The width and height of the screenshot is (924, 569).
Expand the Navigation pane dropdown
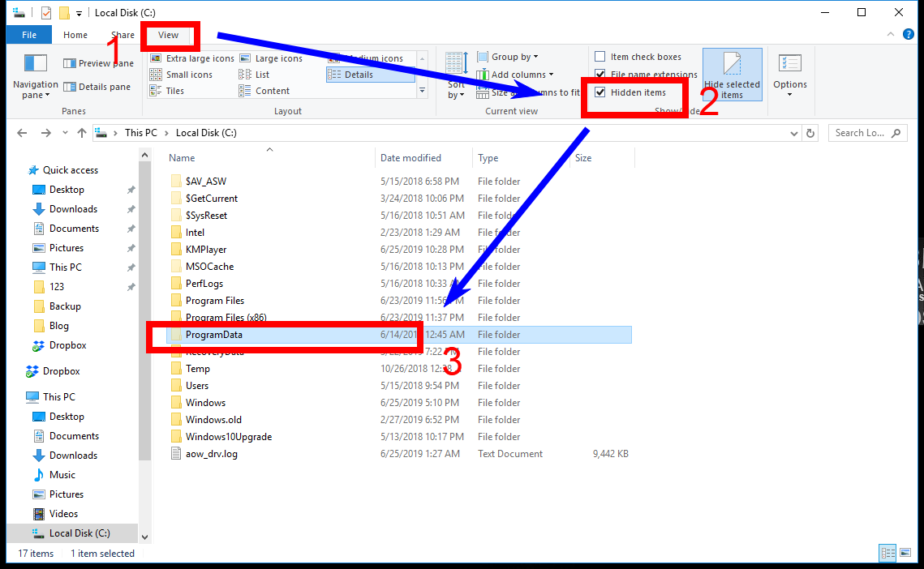pyautogui.click(x=35, y=87)
